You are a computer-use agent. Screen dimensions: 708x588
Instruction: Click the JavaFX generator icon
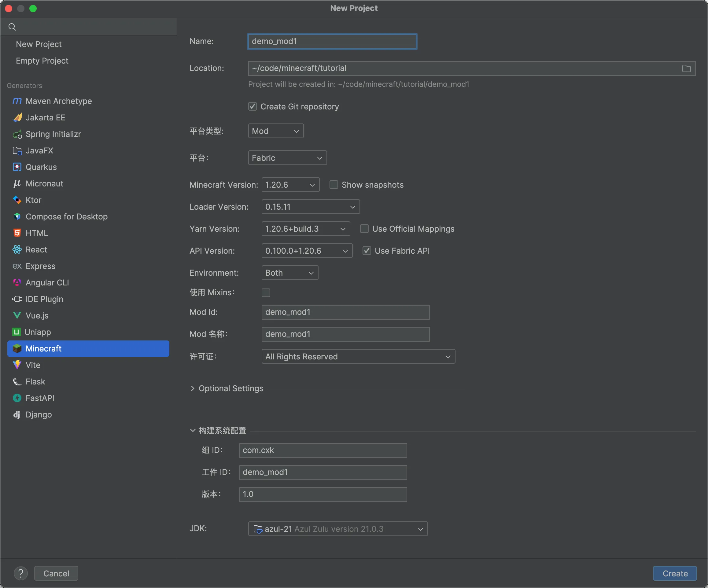pyautogui.click(x=17, y=151)
